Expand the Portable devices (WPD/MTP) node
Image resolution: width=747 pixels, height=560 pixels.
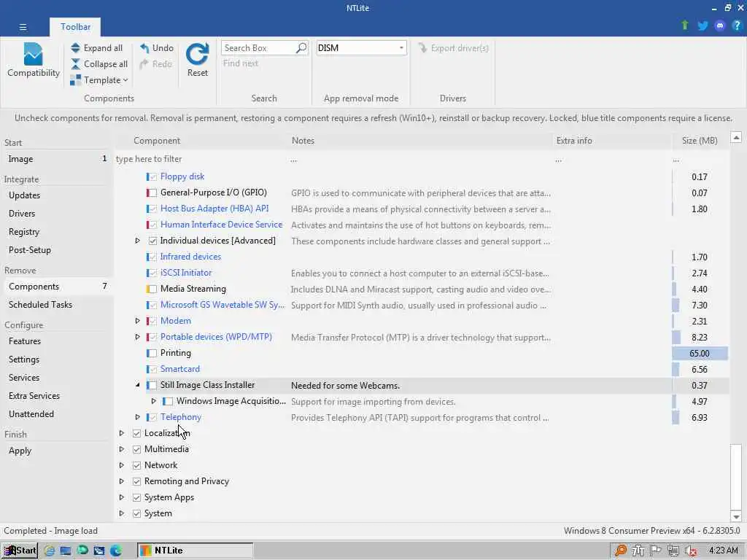pyautogui.click(x=137, y=337)
